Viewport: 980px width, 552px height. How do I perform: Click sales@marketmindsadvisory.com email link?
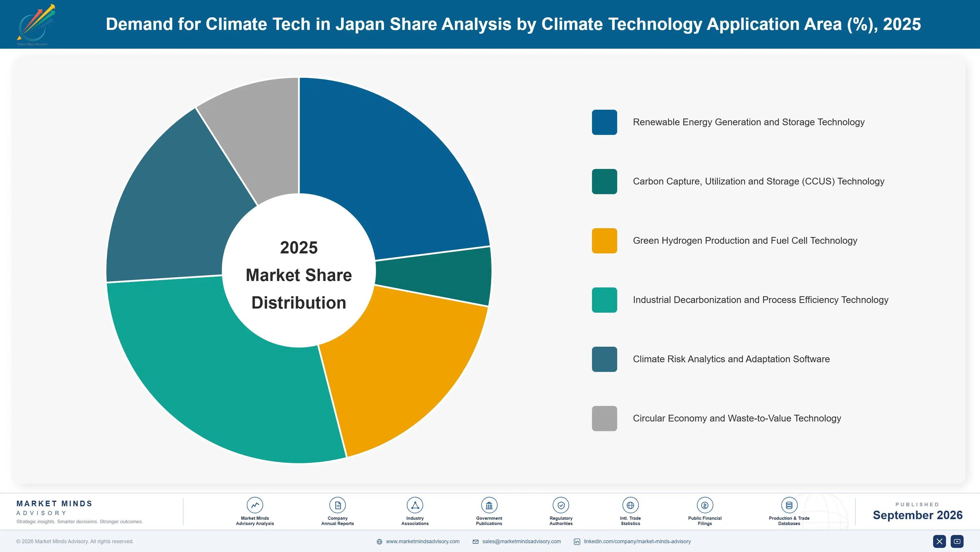[522, 541]
